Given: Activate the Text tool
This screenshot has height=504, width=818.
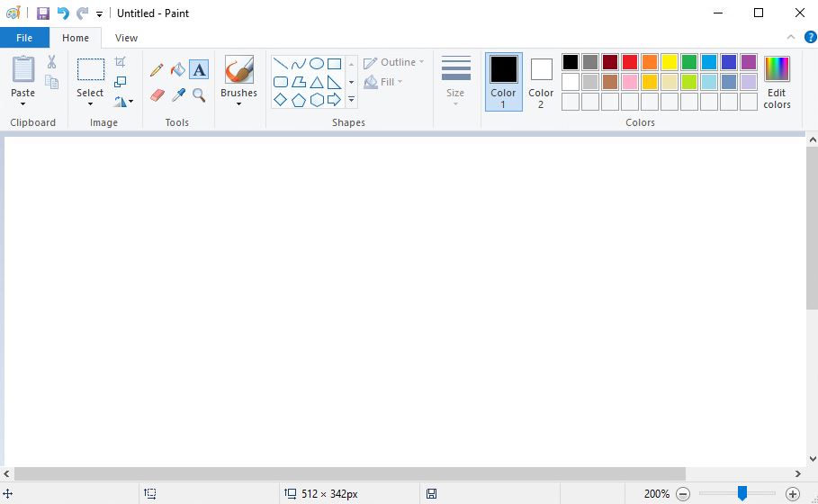Looking at the screenshot, I should 199,69.
